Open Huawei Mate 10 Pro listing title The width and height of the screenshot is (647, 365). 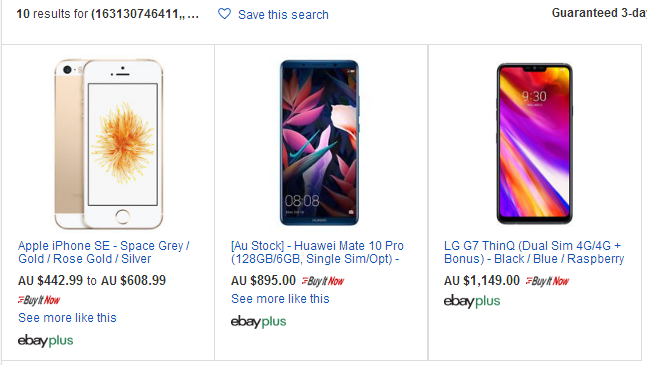coord(317,252)
